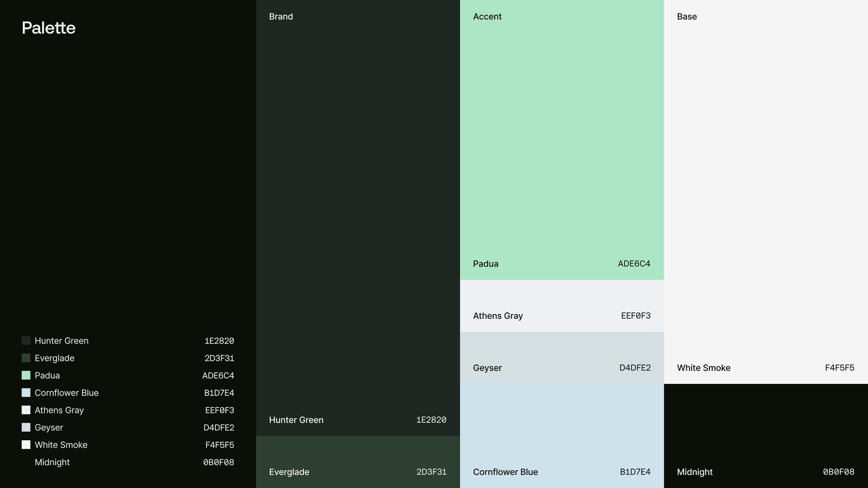The height and width of the screenshot is (488, 868).
Task: Click B1D7E4 in the Accent column
Action: [635, 472]
